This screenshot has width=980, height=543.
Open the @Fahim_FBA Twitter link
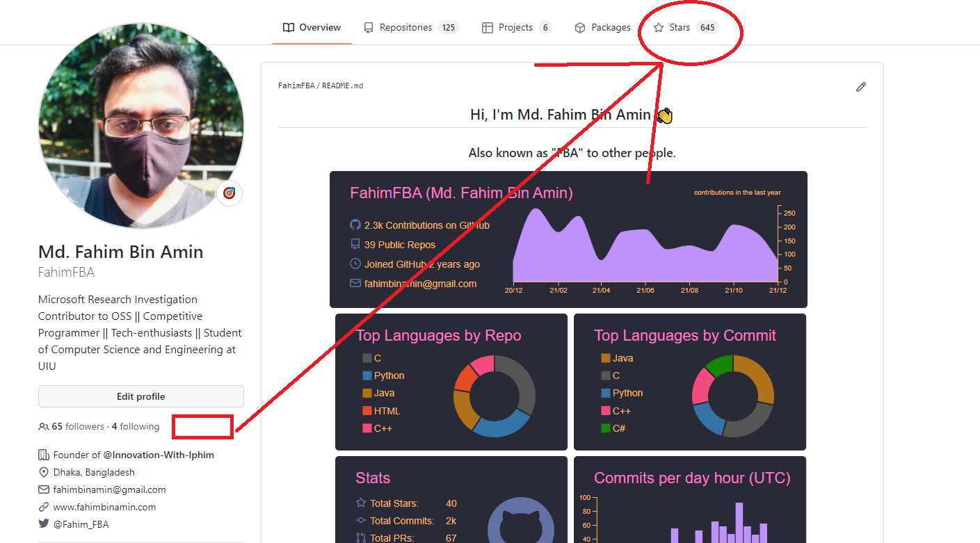[x=81, y=524]
